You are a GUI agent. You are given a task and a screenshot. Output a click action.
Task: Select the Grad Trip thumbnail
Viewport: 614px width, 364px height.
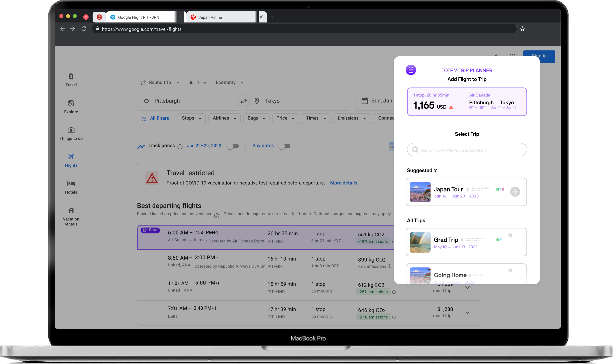tap(420, 242)
